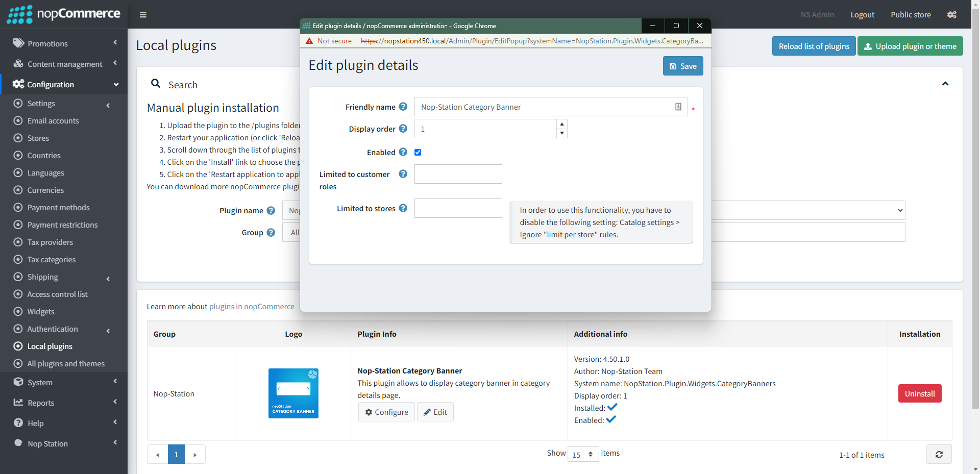Image resolution: width=980 pixels, height=474 pixels.
Task: Click the Category Banner plugin logo thumbnail
Action: pos(293,393)
